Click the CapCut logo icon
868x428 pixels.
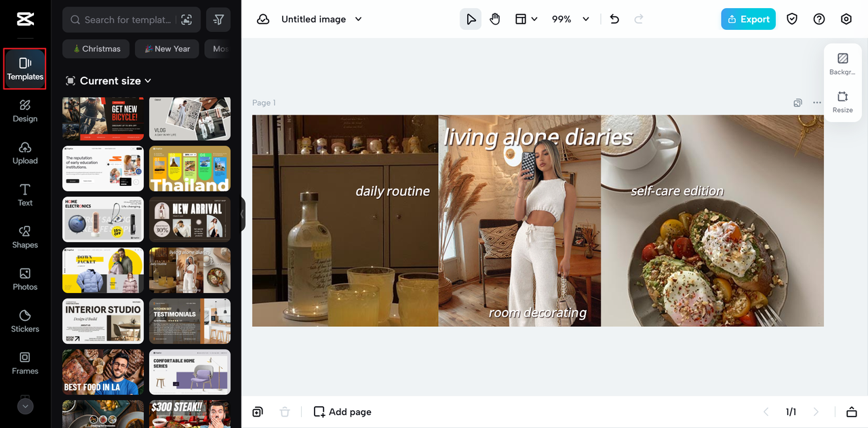(25, 20)
